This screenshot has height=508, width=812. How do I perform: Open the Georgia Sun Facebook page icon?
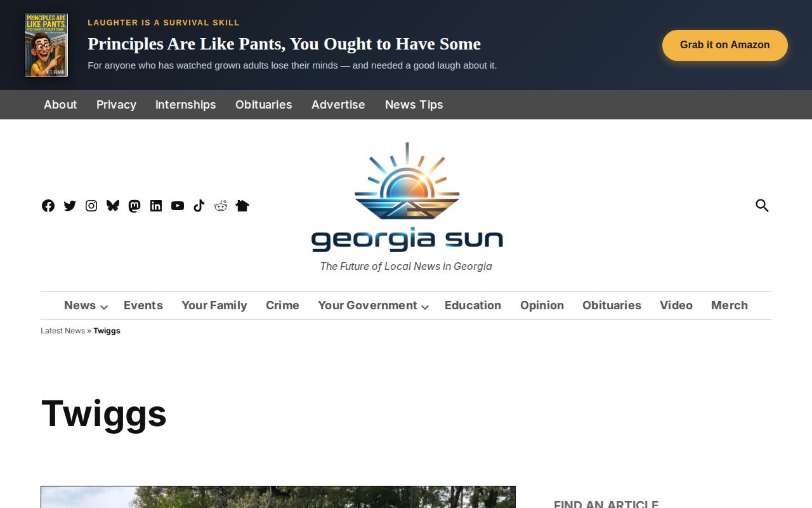48,206
